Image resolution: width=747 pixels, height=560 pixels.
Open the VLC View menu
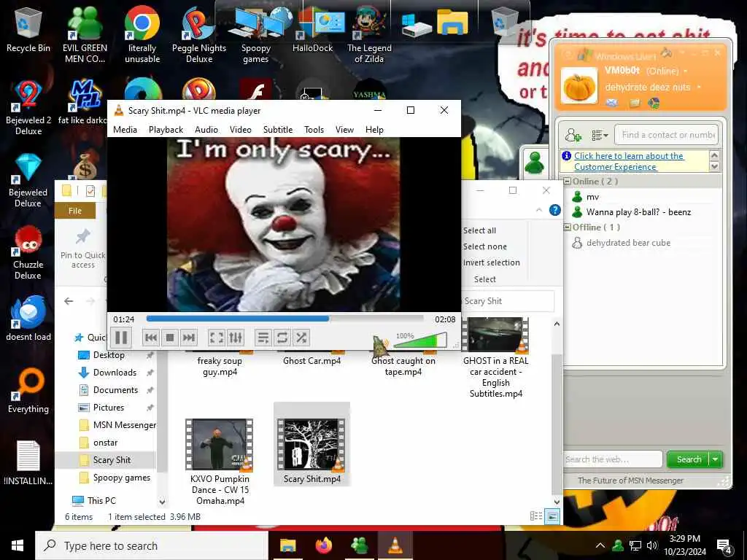pos(344,130)
